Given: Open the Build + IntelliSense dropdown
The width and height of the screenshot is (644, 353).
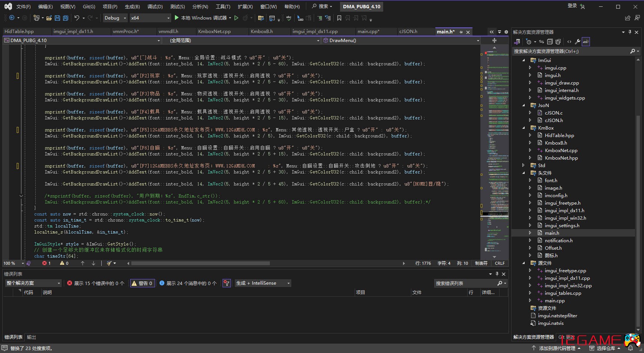Looking at the screenshot, I should (263, 283).
